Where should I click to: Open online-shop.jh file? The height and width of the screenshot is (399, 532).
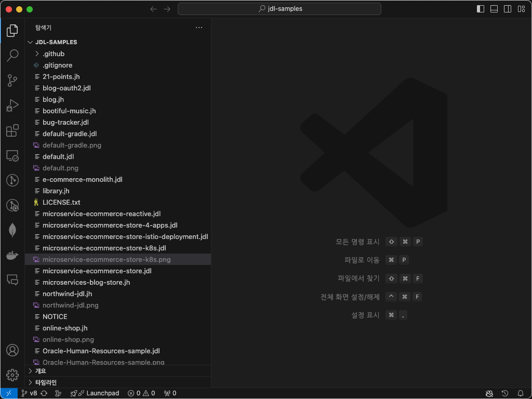coord(118,328)
